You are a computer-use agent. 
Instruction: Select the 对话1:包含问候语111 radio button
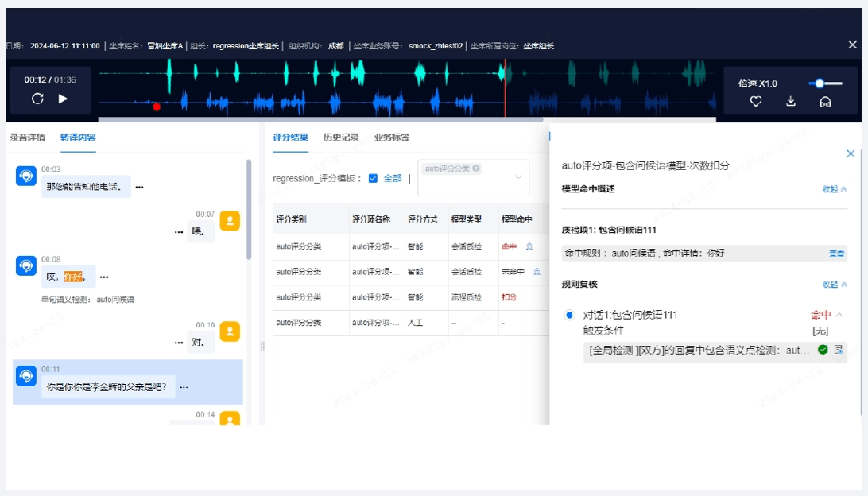pyautogui.click(x=569, y=316)
